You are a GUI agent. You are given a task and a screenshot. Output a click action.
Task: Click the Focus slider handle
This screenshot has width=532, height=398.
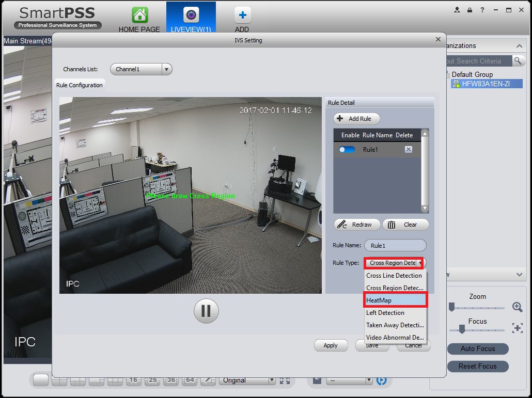(x=461, y=329)
